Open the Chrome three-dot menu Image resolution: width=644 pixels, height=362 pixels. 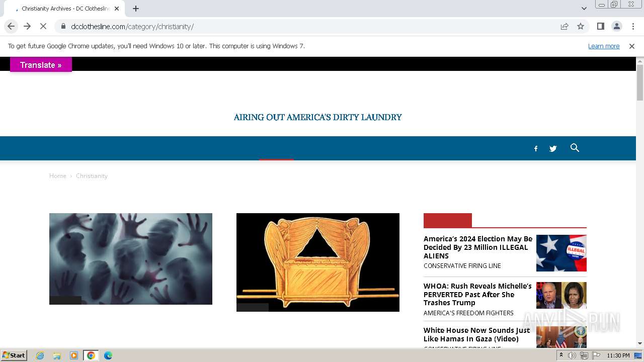pyautogui.click(x=632, y=26)
